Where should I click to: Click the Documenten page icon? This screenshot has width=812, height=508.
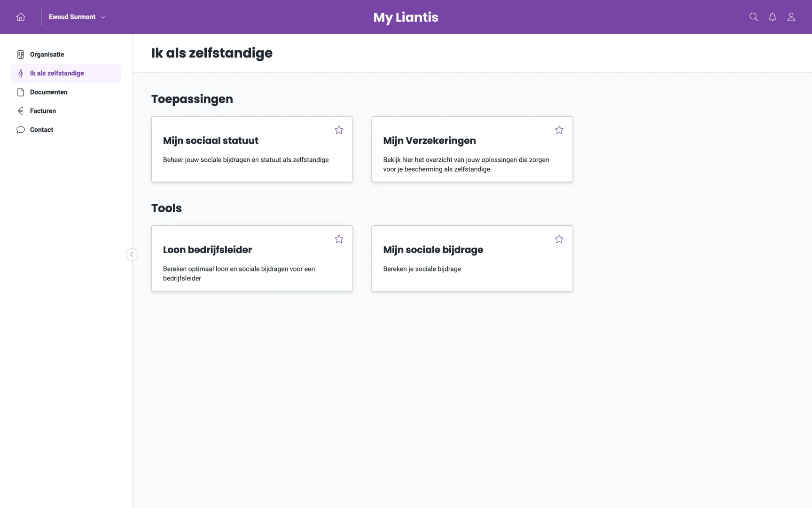21,92
